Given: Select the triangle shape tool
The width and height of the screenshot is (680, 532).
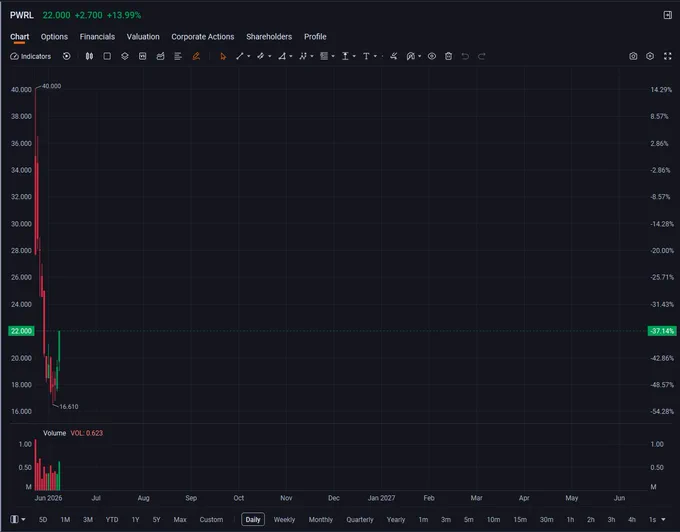Looking at the screenshot, I should pyautogui.click(x=282, y=56).
